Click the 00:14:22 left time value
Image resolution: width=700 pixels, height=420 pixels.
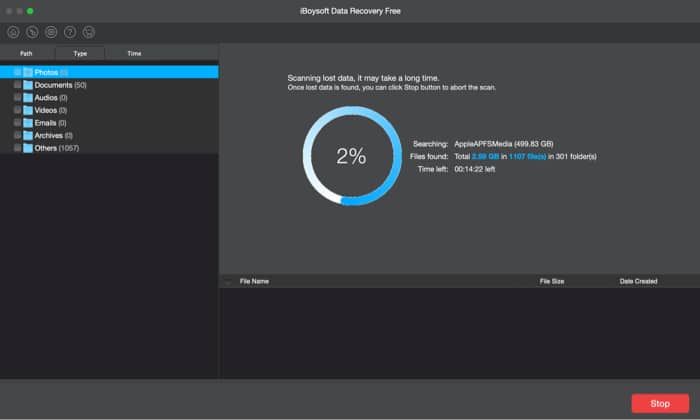point(475,169)
